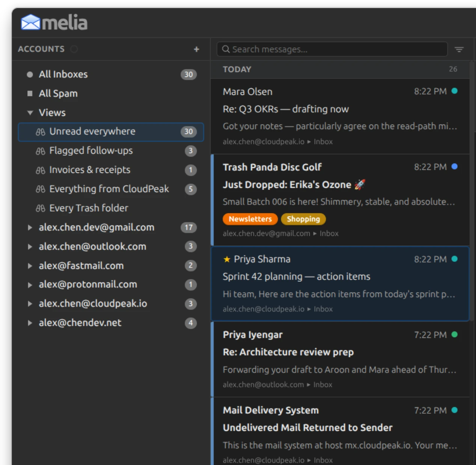Click alex.chen.dev@gmail.com Inbox path under tags
476x465 pixels.
coord(280,233)
